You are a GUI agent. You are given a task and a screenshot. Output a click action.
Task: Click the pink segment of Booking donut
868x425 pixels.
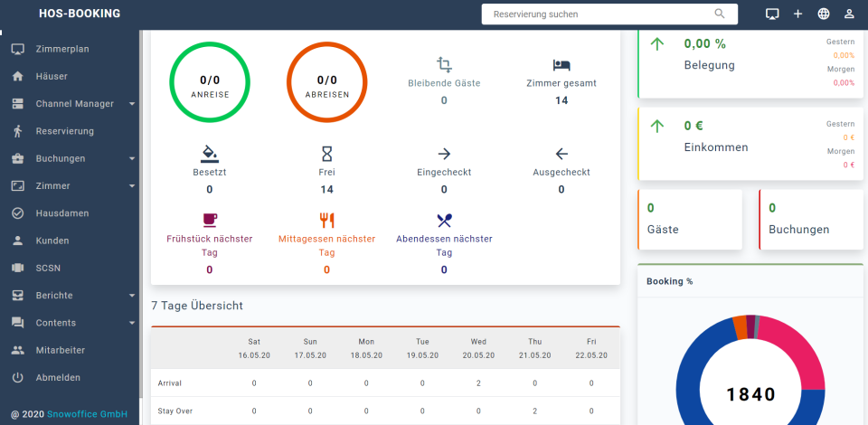pos(797,349)
